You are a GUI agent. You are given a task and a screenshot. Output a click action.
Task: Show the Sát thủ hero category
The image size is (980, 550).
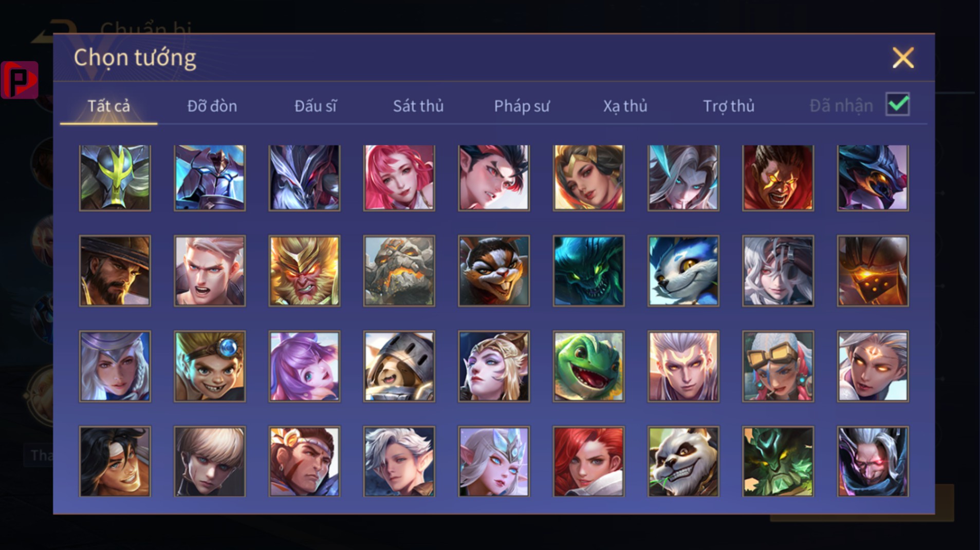(418, 106)
